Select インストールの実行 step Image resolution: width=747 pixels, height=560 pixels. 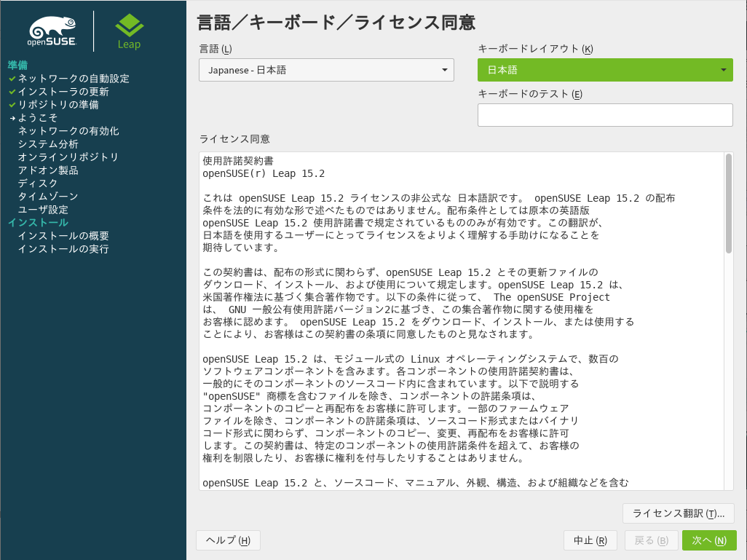click(x=63, y=249)
